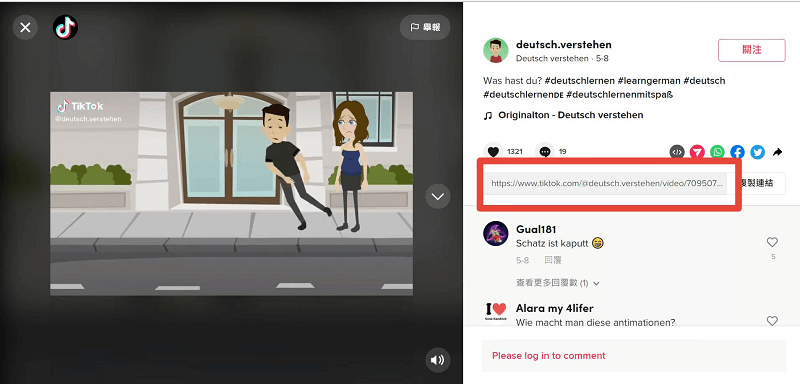Close the video viewer with X button
The image size is (800, 384).
(25, 28)
